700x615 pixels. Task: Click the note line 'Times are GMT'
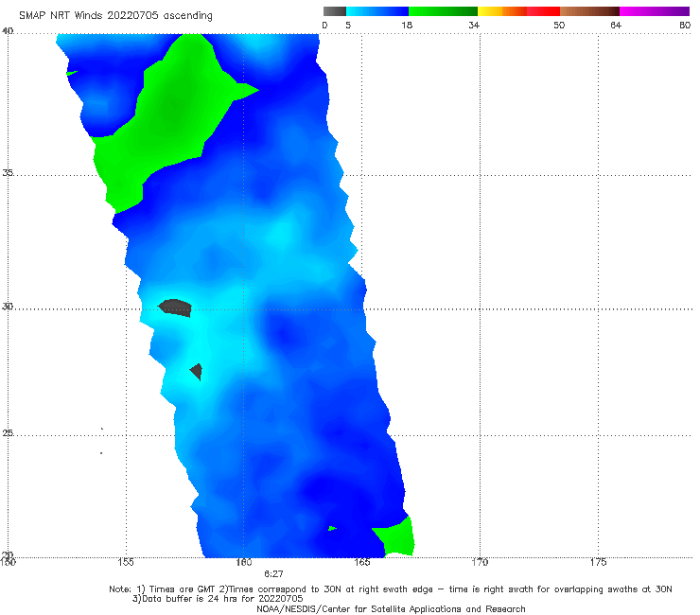pos(183,589)
